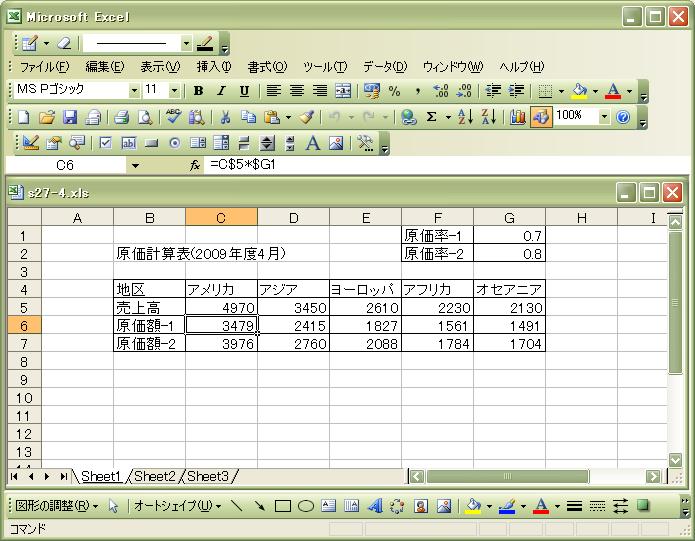Save the workbook
The image size is (695, 541).
(x=70, y=117)
